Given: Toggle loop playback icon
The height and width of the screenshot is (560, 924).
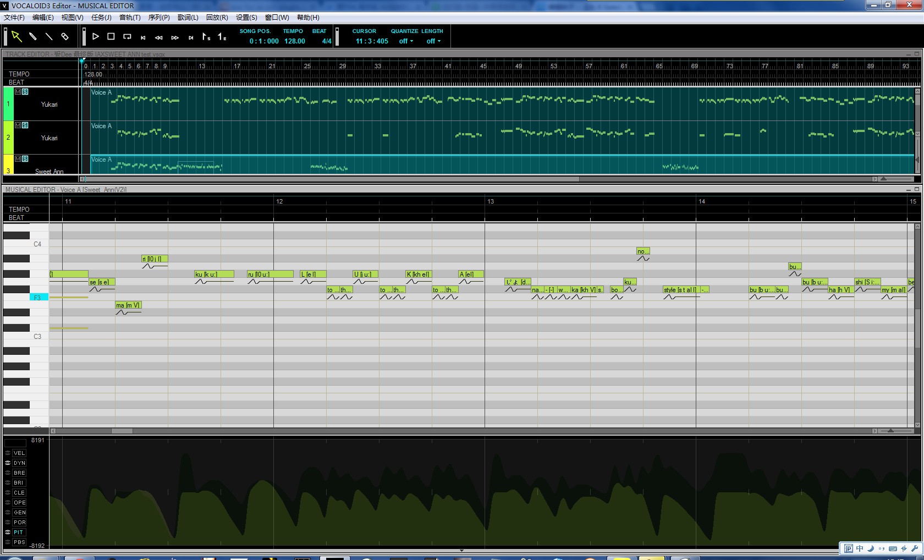Looking at the screenshot, I should point(127,36).
